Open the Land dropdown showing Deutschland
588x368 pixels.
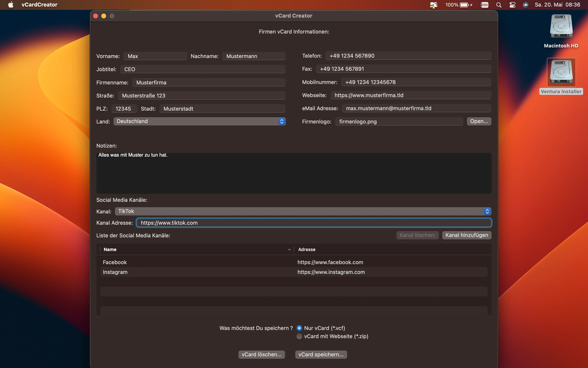pos(199,121)
